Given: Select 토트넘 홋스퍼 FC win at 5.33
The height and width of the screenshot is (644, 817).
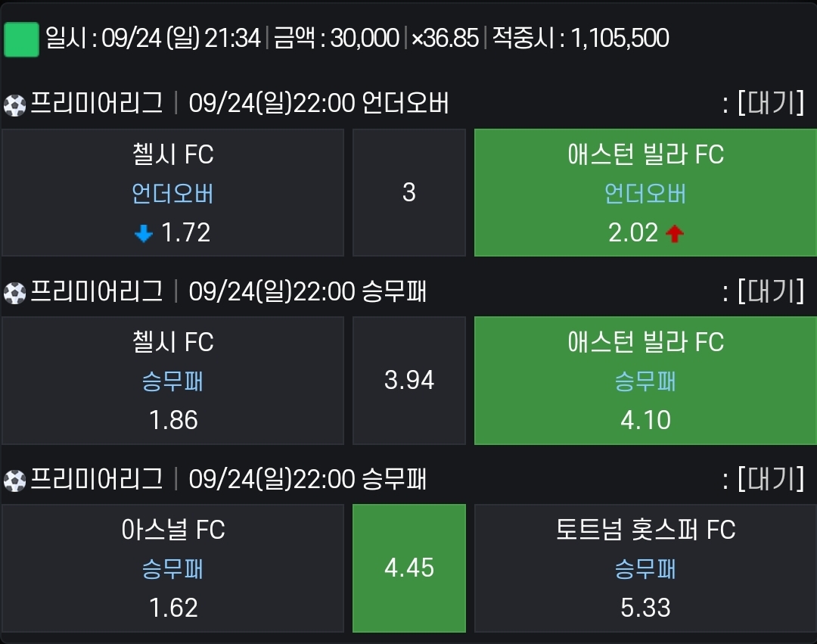Looking at the screenshot, I should pyautogui.click(x=645, y=568).
